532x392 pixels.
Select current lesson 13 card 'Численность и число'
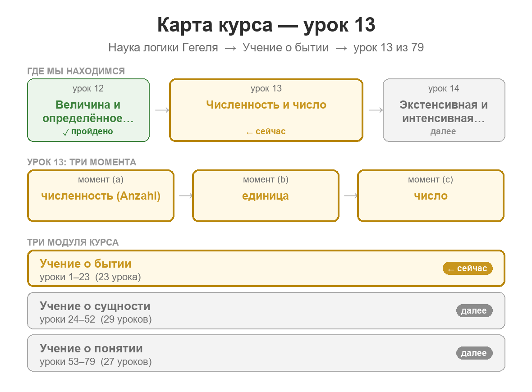click(266, 110)
